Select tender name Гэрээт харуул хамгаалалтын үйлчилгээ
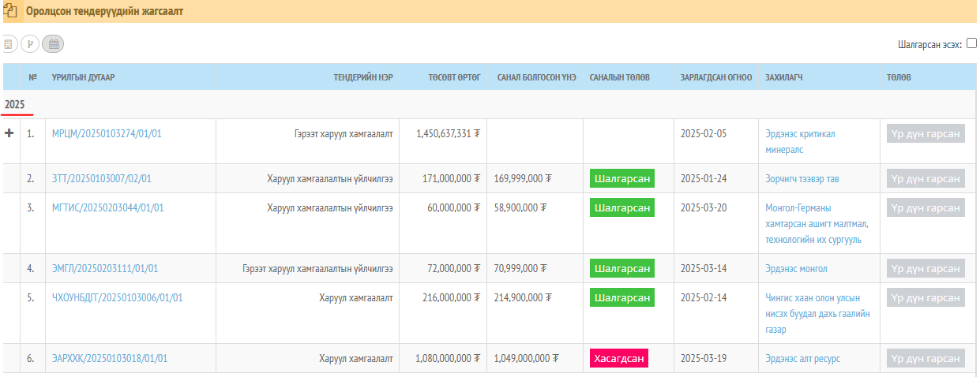Image resolution: width=980 pixels, height=377 pixels. click(x=317, y=268)
